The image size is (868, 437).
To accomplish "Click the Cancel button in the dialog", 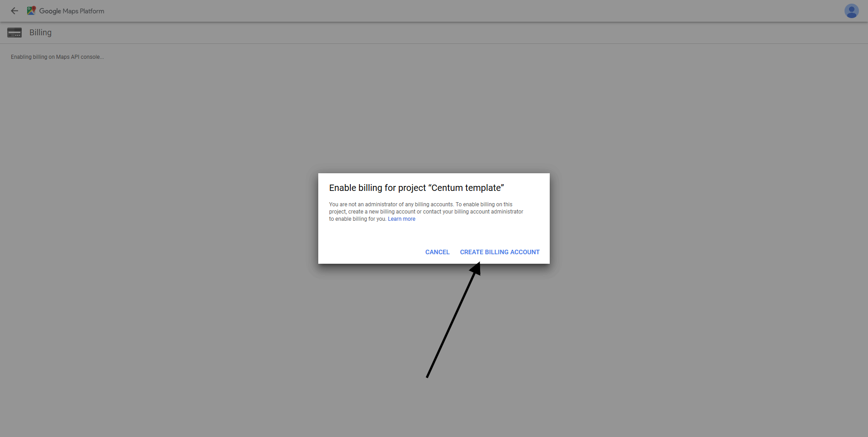I will [437, 252].
